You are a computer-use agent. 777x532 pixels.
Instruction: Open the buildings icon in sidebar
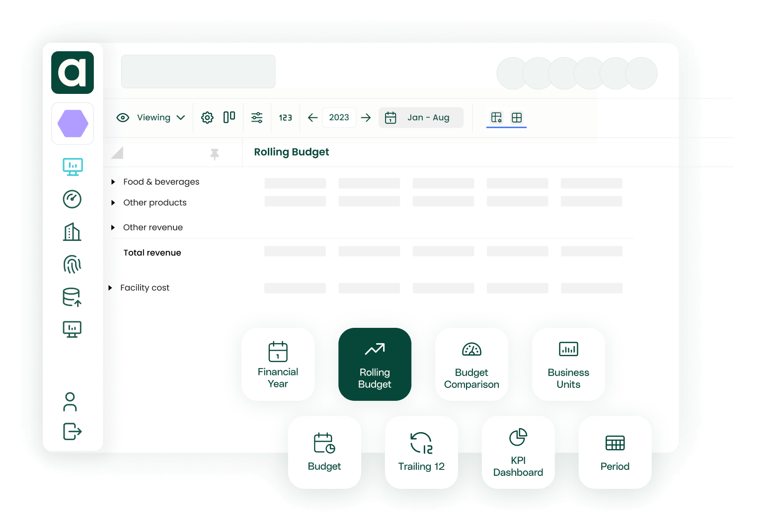point(72,232)
